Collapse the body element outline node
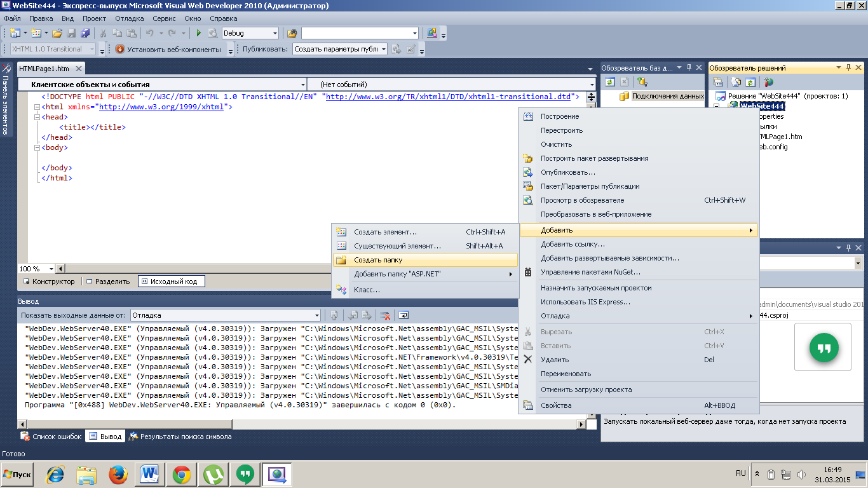 tap(37, 147)
